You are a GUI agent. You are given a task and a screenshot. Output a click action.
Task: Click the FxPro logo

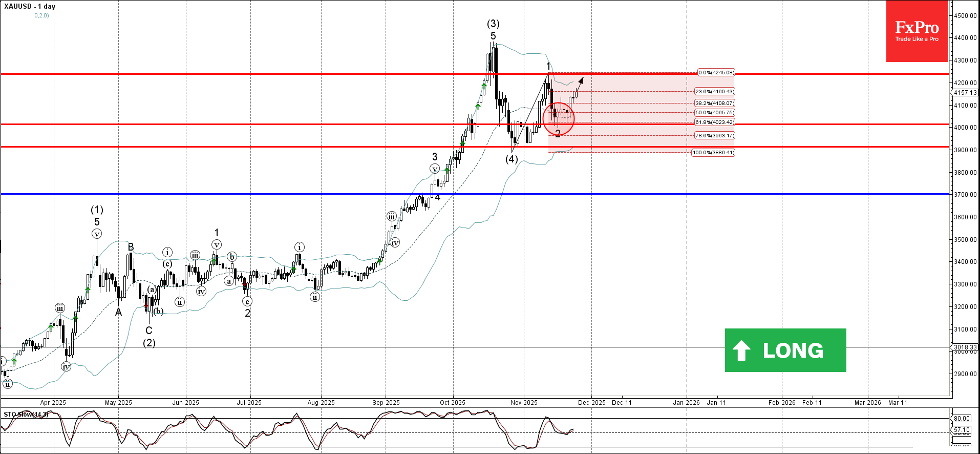pyautogui.click(x=917, y=31)
